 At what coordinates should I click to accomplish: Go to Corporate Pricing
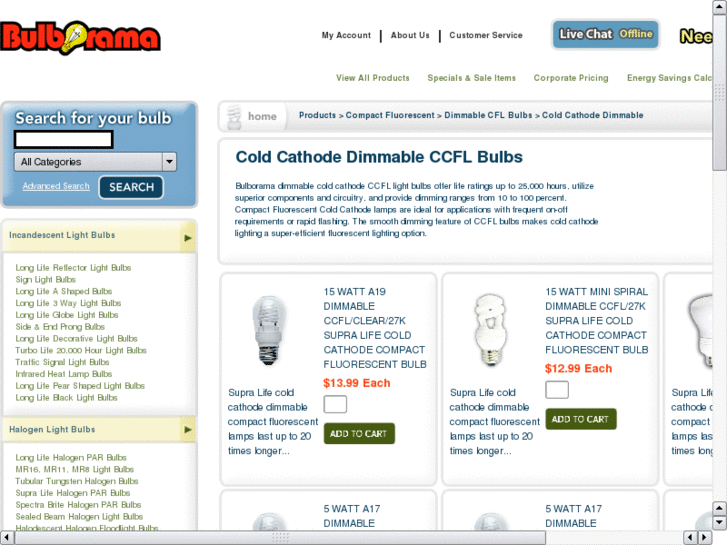tap(571, 78)
